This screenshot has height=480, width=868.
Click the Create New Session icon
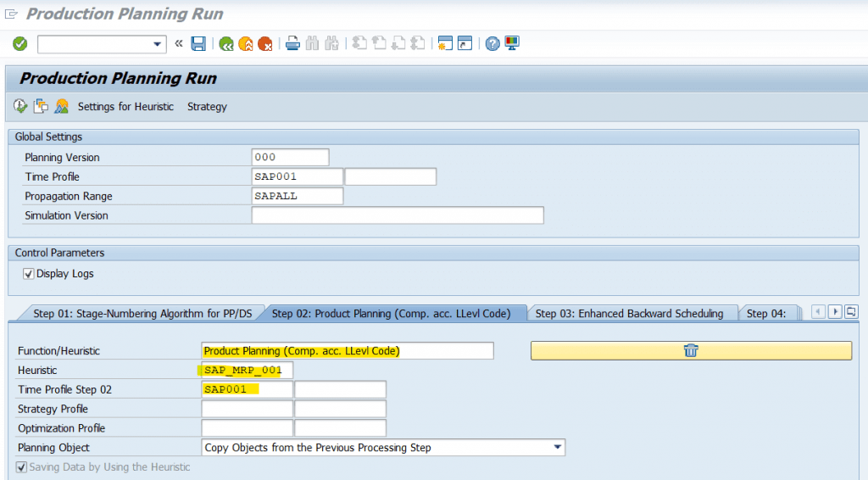445,43
